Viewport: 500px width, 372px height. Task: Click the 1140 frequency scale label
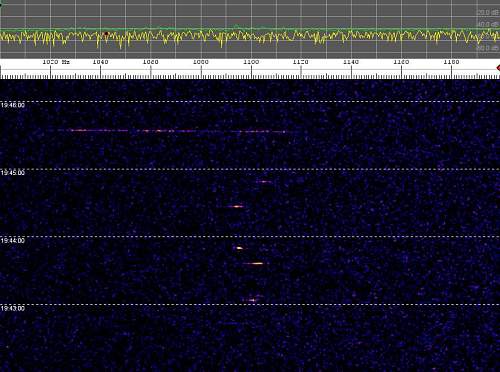pos(351,62)
